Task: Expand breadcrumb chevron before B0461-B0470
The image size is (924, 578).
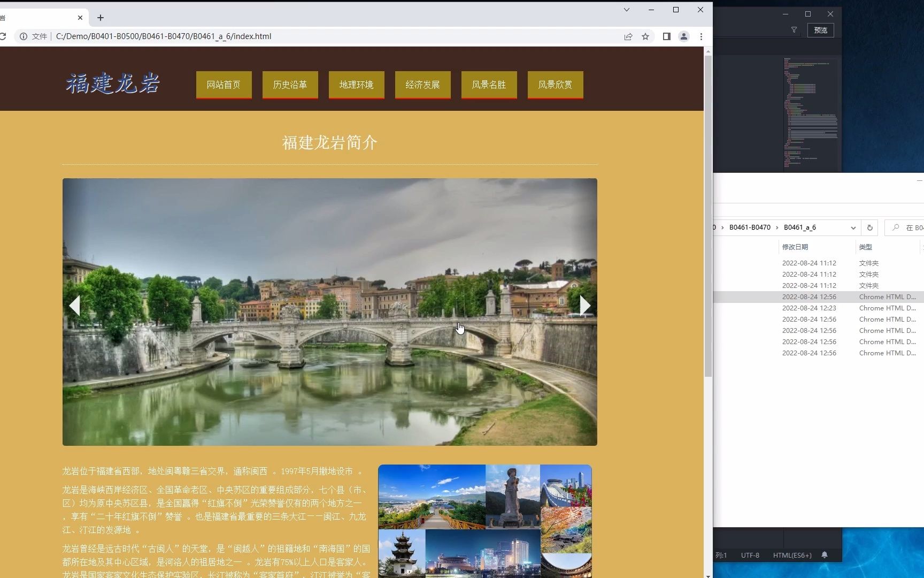Action: 723,227
